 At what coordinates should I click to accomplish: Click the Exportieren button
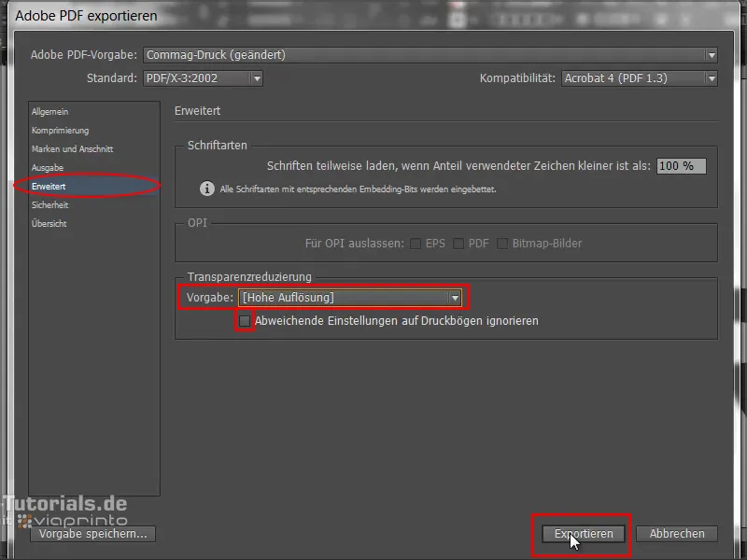[584, 534]
